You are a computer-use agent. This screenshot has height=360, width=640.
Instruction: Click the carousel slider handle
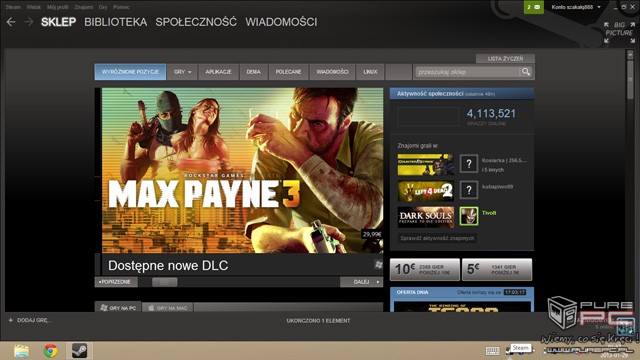pos(164,282)
